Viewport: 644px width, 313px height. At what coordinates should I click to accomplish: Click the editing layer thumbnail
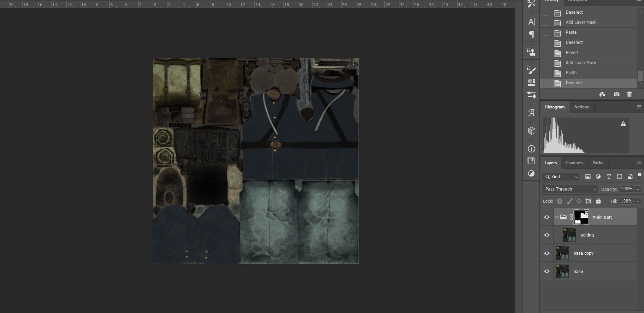click(x=569, y=235)
